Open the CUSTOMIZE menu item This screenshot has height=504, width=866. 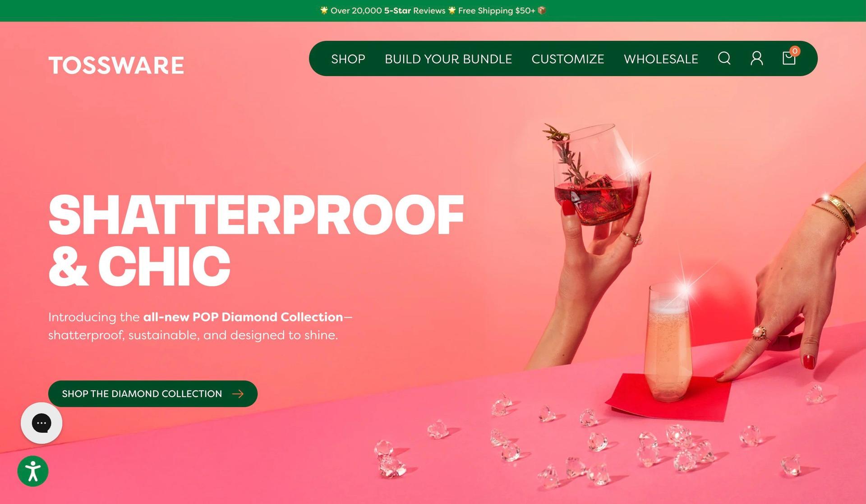pyautogui.click(x=568, y=59)
